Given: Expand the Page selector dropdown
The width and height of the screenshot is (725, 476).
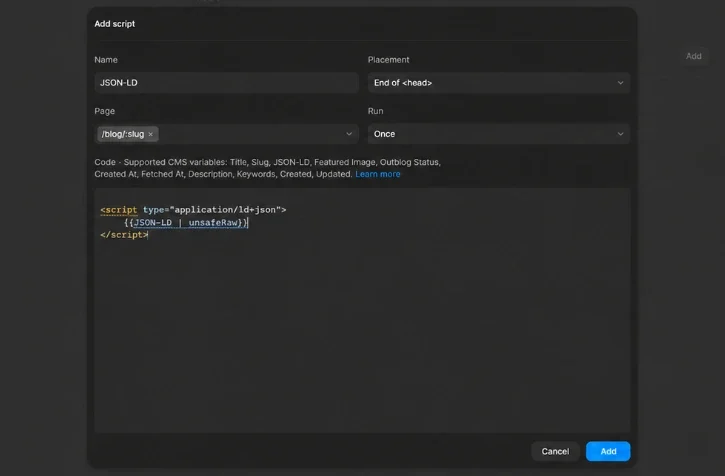Looking at the screenshot, I should (227, 134).
